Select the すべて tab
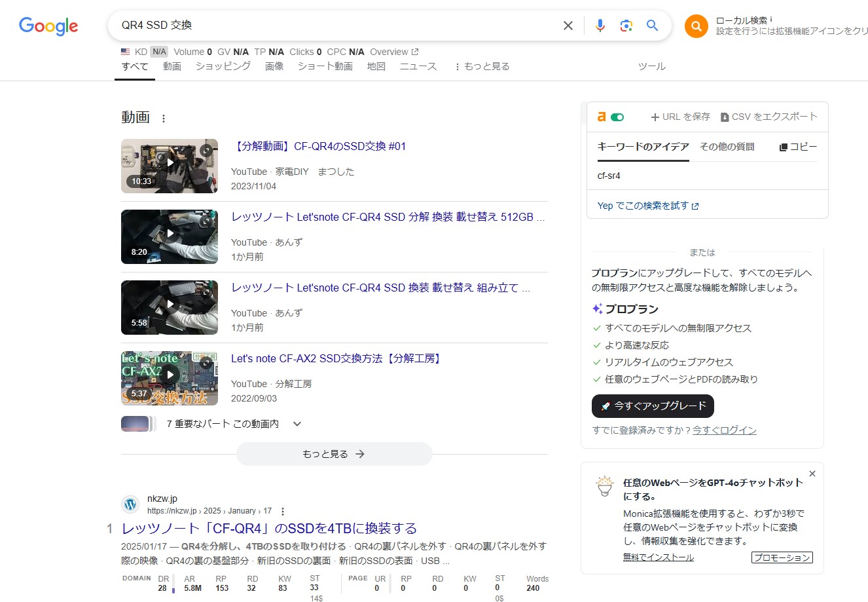The image size is (868, 602). point(135,66)
